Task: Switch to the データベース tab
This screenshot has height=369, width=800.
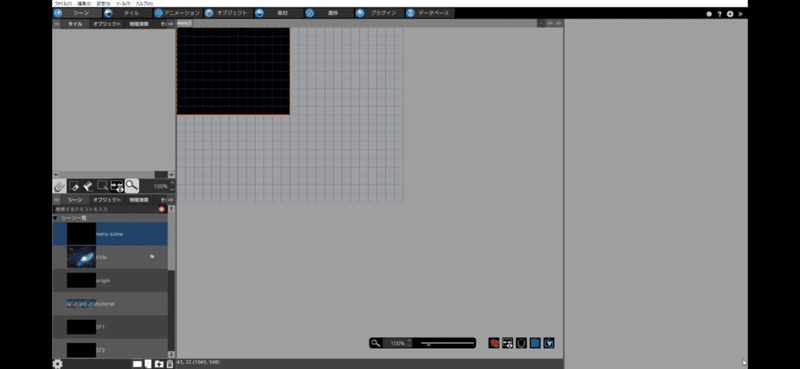Action: coord(429,13)
